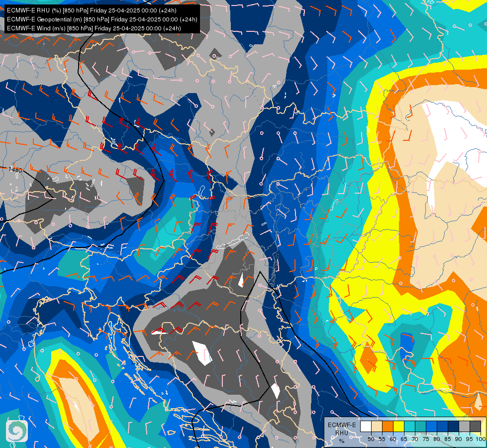
Task: Click the teal legend swatch for 70-75
Action: [x=420, y=426]
